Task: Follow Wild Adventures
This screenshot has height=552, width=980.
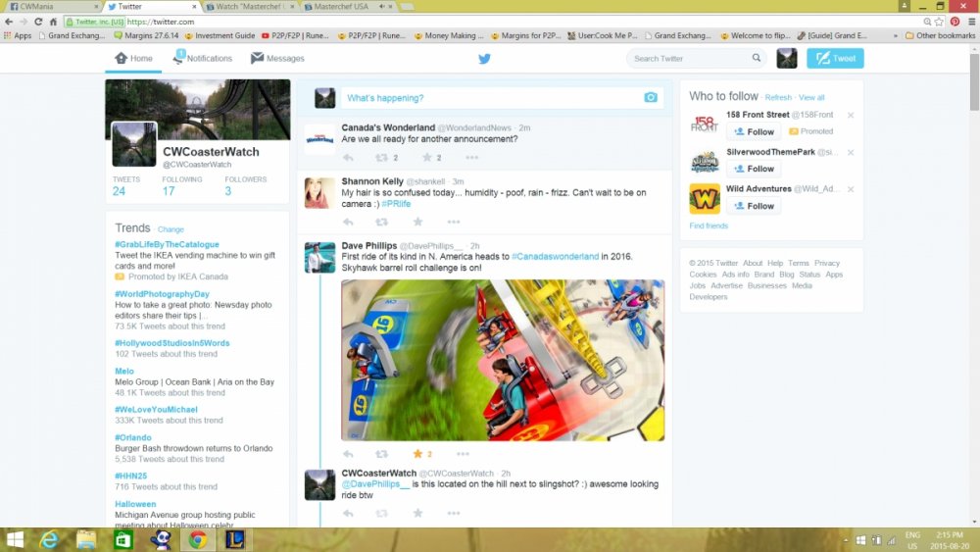Action: 754,206
